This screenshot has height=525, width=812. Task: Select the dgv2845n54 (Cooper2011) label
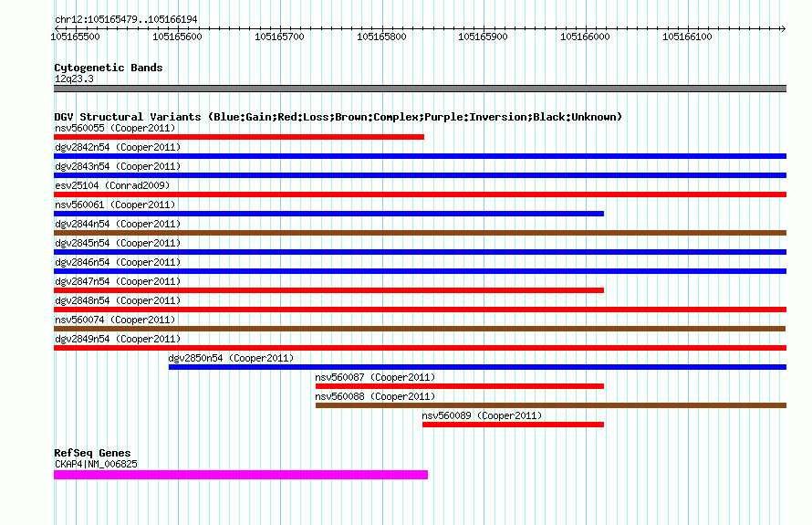click(x=118, y=243)
